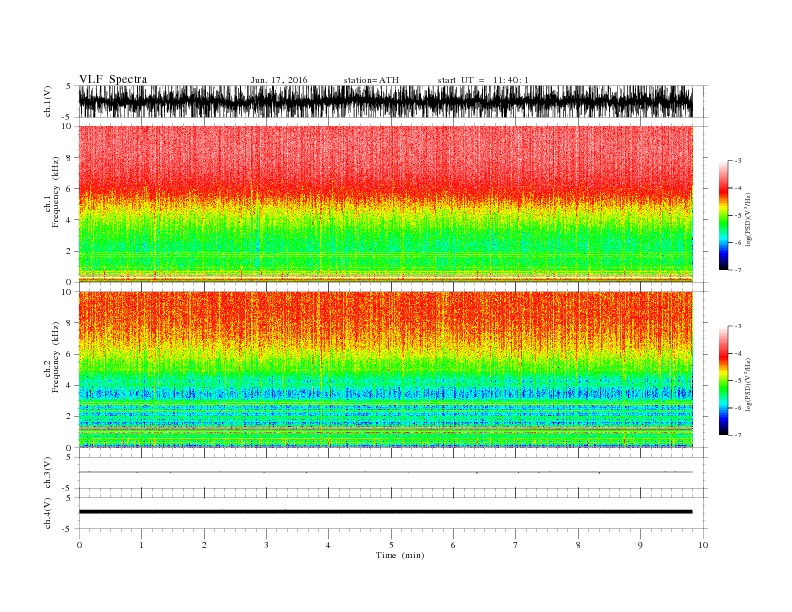Image resolution: width=792 pixels, height=612 pixels.
Task: Click the "6" tick label on the time axis
Action: tap(453, 545)
